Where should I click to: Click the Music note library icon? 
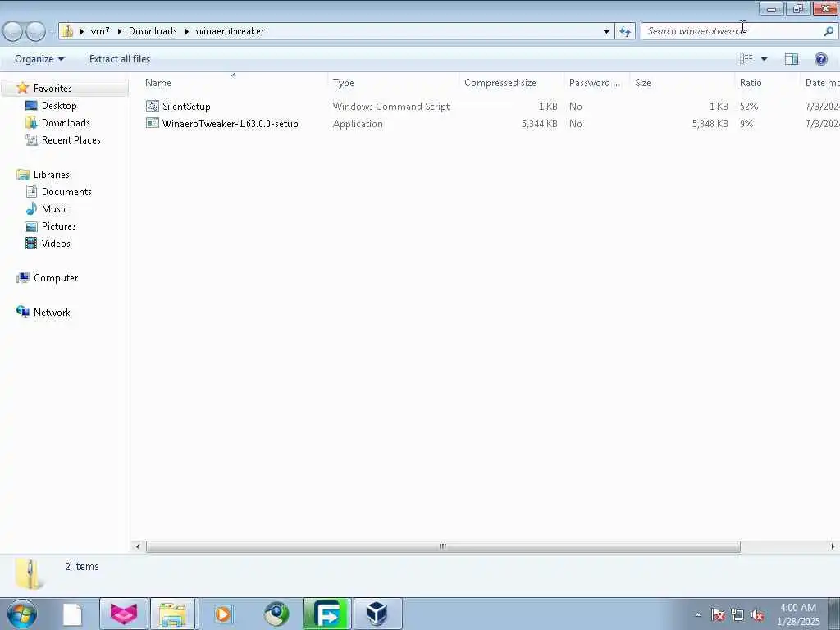[x=31, y=209]
